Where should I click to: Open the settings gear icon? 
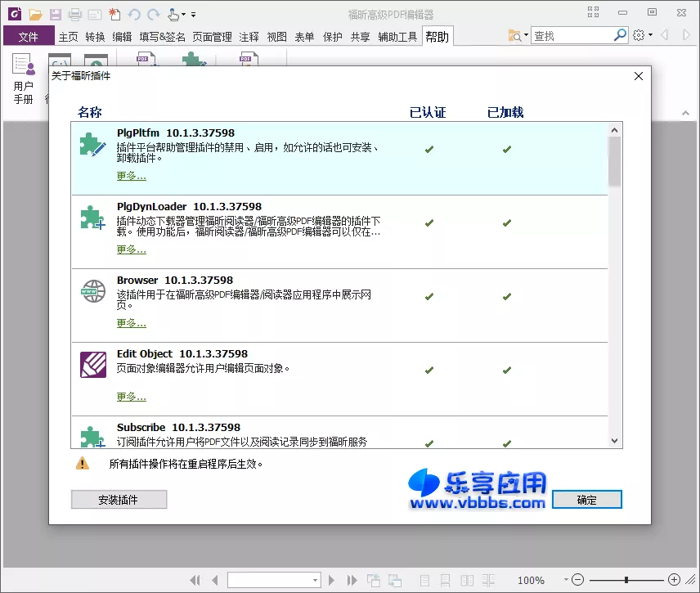(x=639, y=35)
